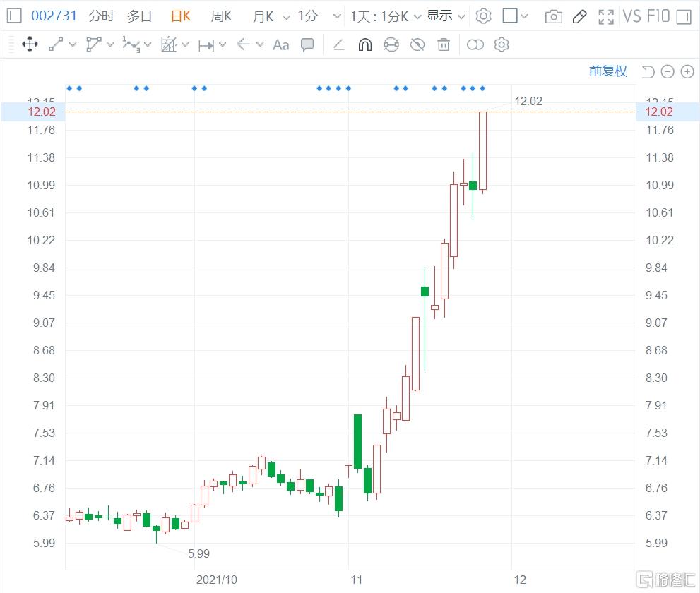Screen dimensions: 700x593
Task: Select the line segment drawing tool
Action: 56,44
